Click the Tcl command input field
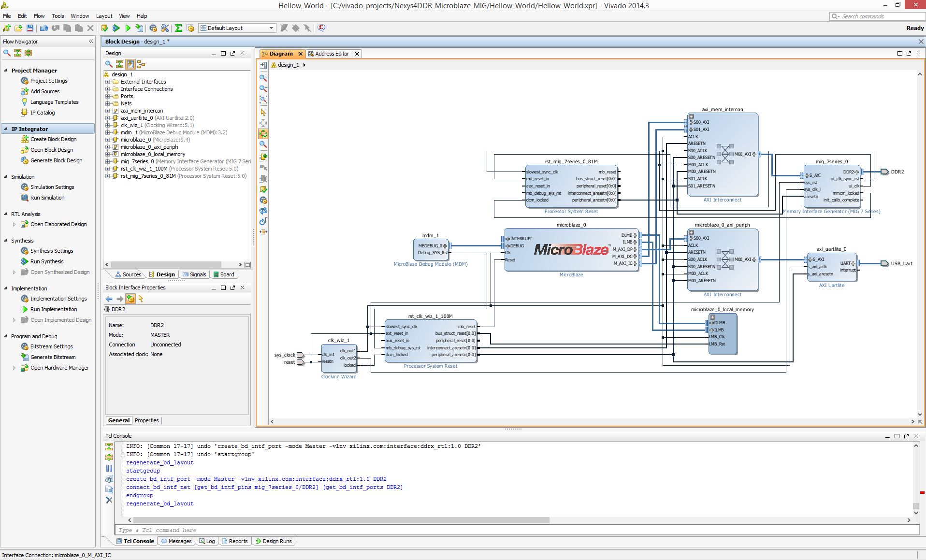This screenshot has height=560, width=926. tap(517, 530)
